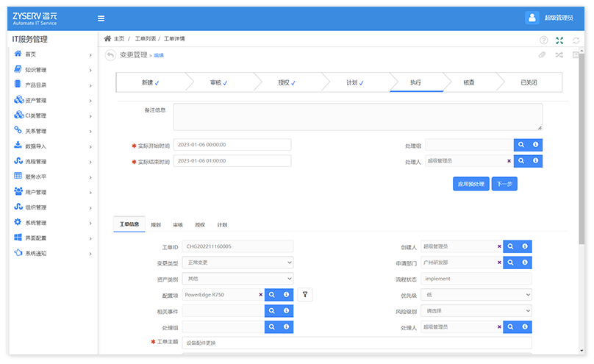Toggle fullscreen with the green expand icon
594x364 pixels.
coord(559,40)
